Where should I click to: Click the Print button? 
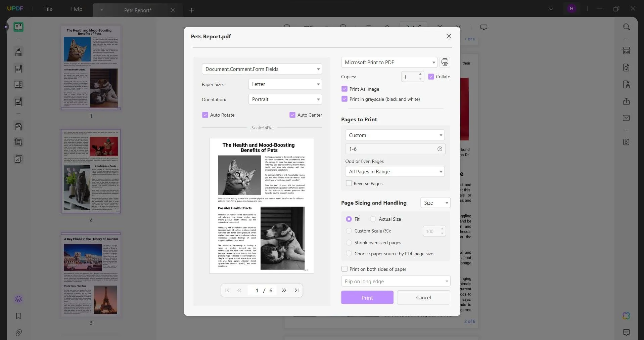pos(367,297)
